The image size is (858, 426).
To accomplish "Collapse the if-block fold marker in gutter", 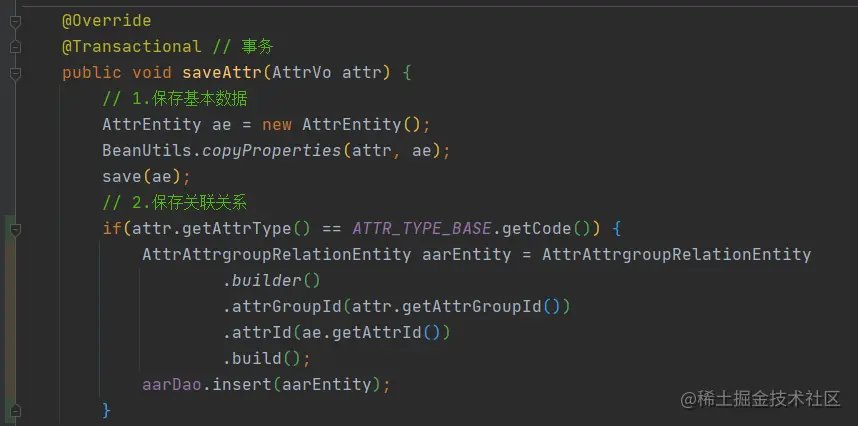I will click(15, 230).
